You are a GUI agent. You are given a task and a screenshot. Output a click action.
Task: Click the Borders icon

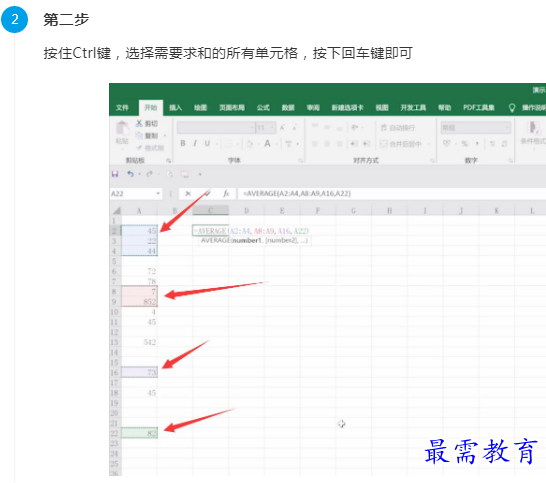(228, 143)
